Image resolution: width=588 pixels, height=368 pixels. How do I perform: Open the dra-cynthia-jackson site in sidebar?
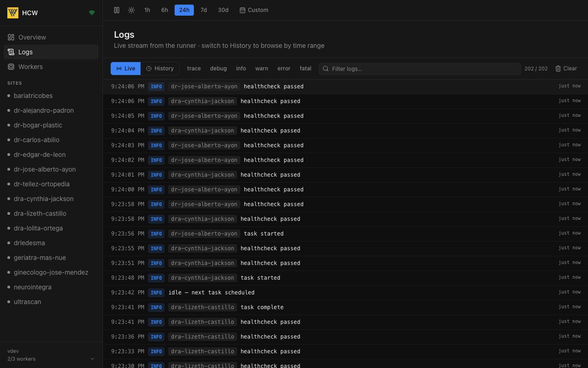click(51, 199)
